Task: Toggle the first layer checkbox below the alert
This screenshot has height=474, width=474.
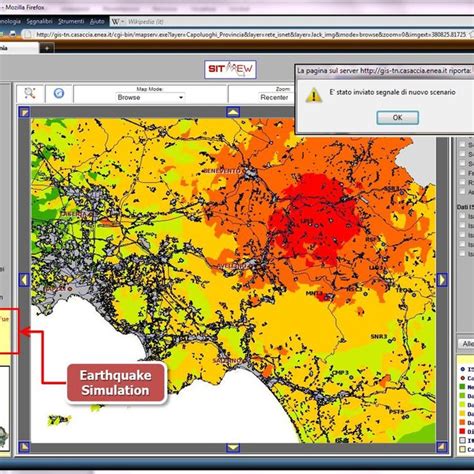Action: (x=462, y=144)
